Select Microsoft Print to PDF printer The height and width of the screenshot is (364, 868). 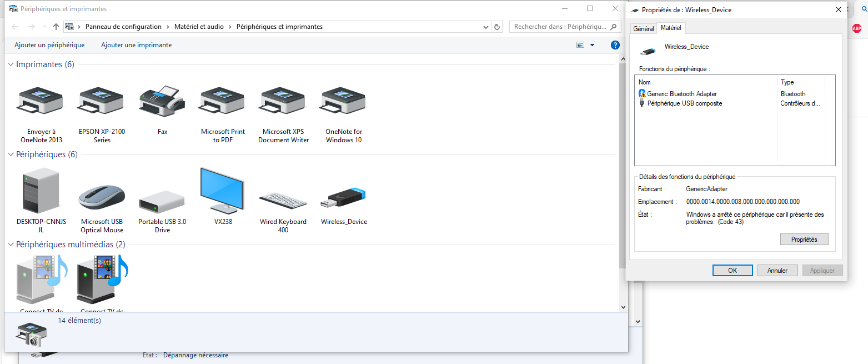223,101
